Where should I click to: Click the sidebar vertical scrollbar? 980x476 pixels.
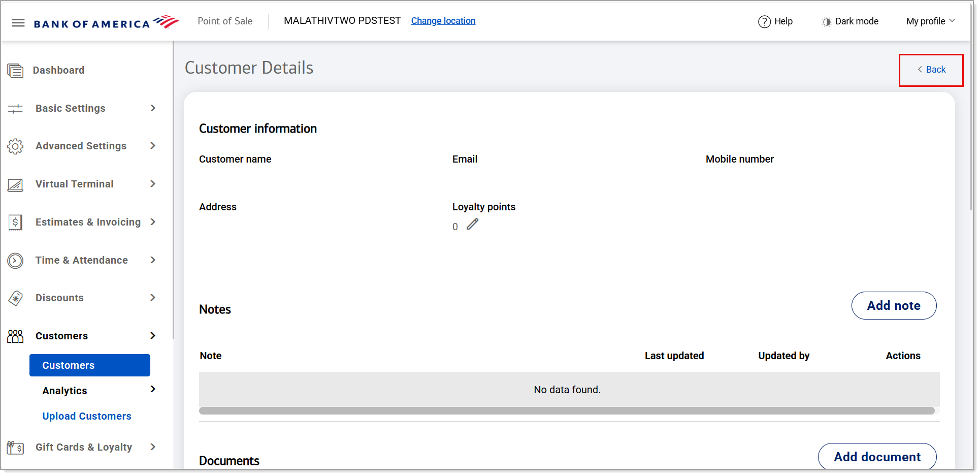(x=173, y=191)
